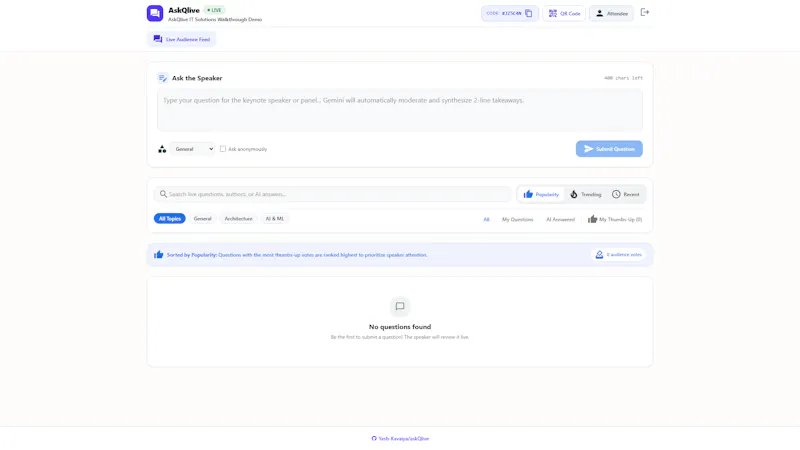Image resolution: width=800 pixels, height=450 pixels.
Task: Click the empty-state chat bubble icon
Action: click(x=400, y=307)
